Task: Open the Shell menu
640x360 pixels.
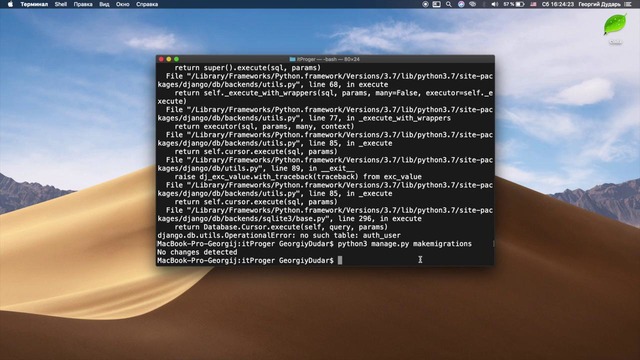Action: click(x=61, y=4)
